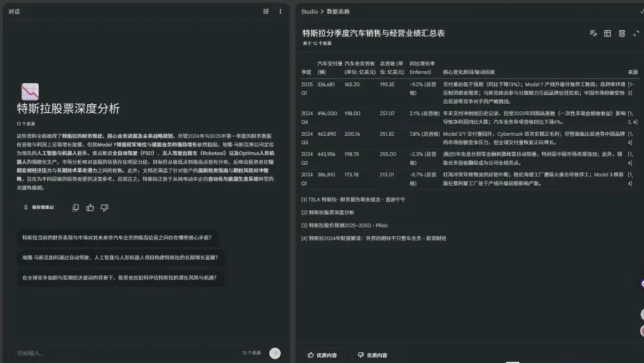Screen dimensions: 644x363
Task: Click the 2024 Q1 quarter cell
Action: coord(307,179)
